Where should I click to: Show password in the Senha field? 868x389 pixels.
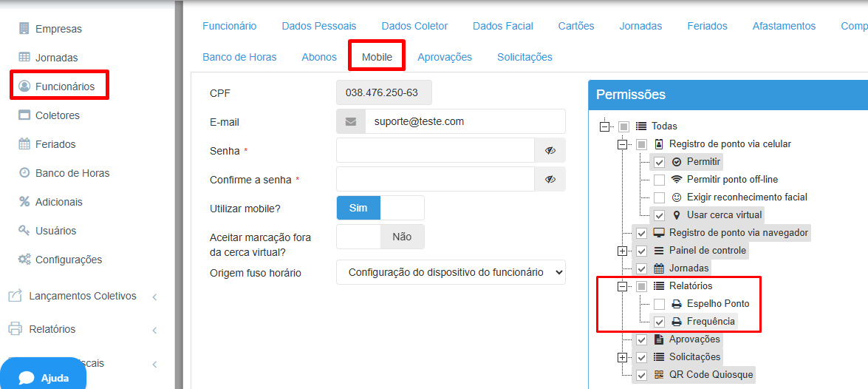coord(550,150)
